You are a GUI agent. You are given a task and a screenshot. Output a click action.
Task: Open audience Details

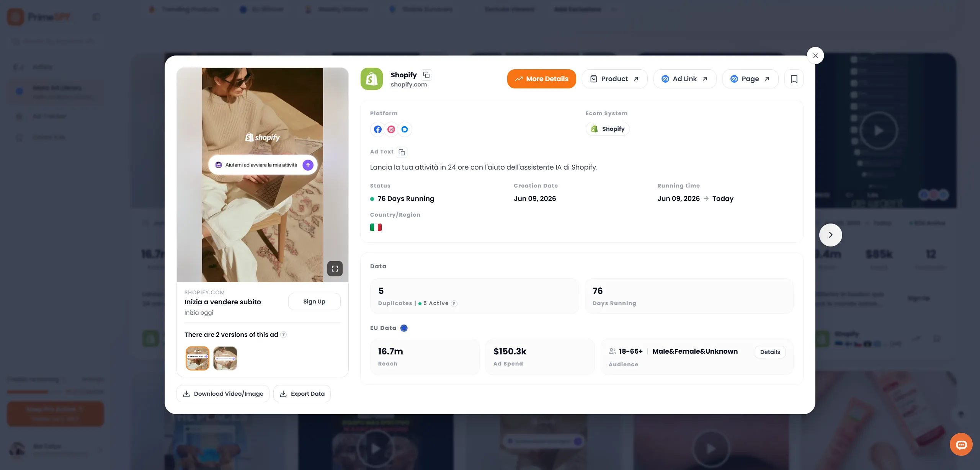[x=770, y=352]
